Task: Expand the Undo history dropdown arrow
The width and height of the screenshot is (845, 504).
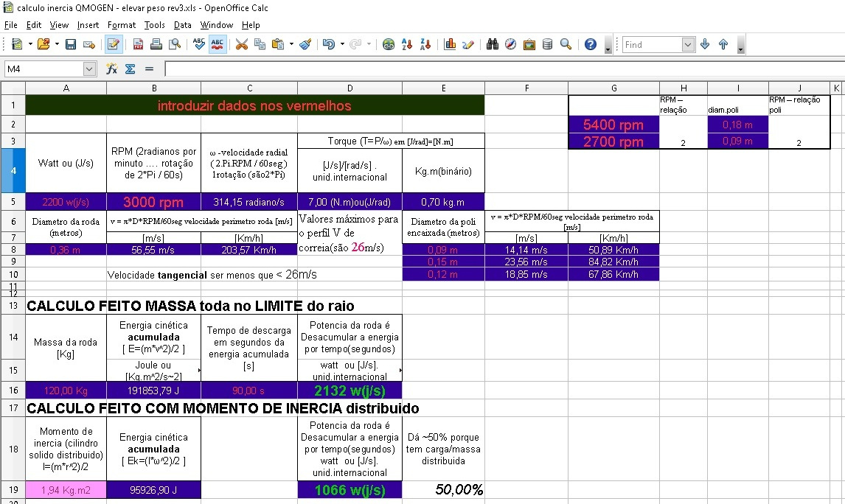Action: [x=343, y=44]
